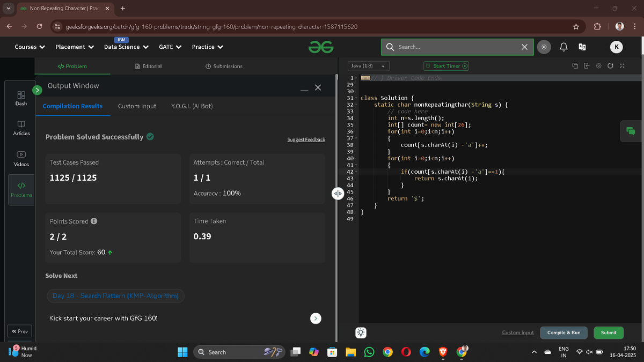This screenshot has width=644, height=362.
Task: Click the Test Cases Passed 1125 / 1125 value
Action: coord(73,178)
